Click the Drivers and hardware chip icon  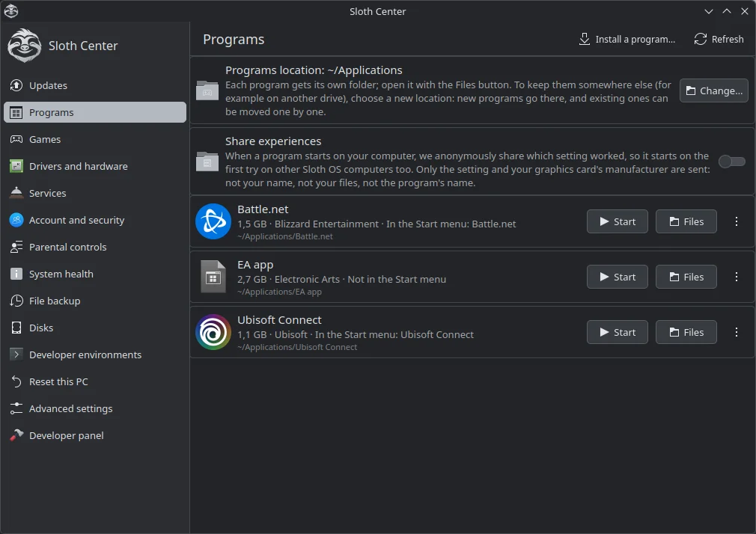(x=16, y=166)
